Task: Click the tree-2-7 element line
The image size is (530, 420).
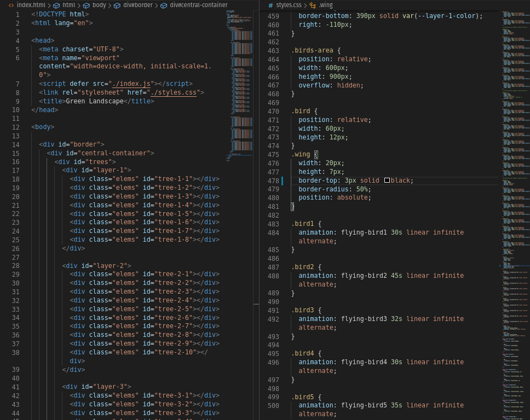Action: 145,326
